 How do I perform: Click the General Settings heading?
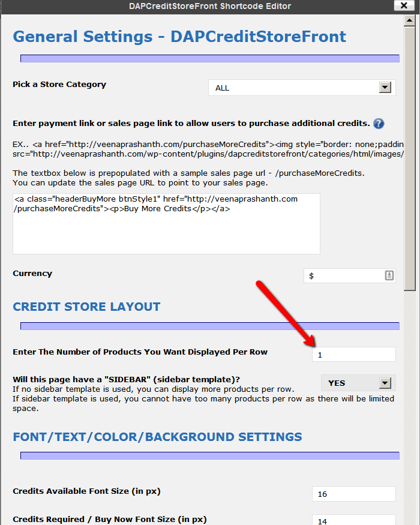(179, 37)
